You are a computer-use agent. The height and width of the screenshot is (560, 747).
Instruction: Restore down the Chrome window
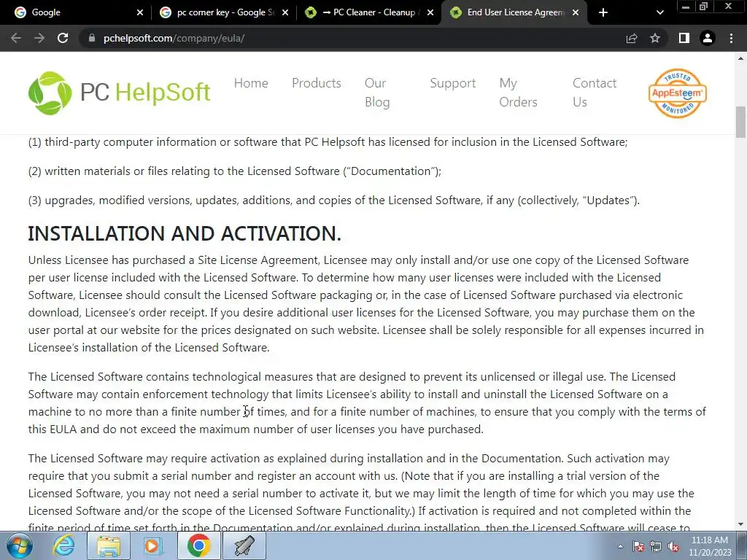703,6
